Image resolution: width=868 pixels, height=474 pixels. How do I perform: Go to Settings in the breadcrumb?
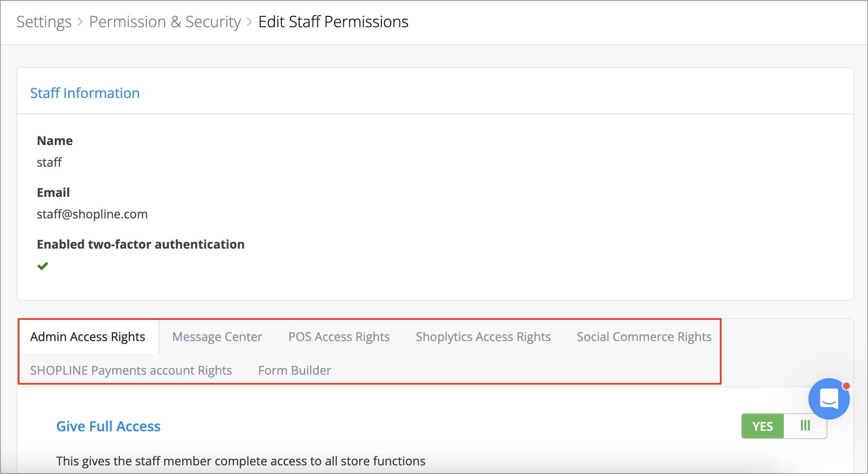(44, 22)
